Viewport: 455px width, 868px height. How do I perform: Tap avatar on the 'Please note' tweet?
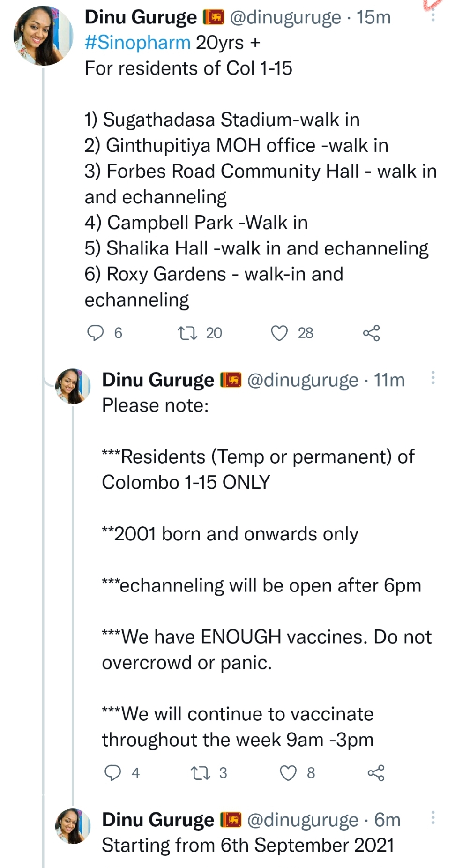(73, 386)
